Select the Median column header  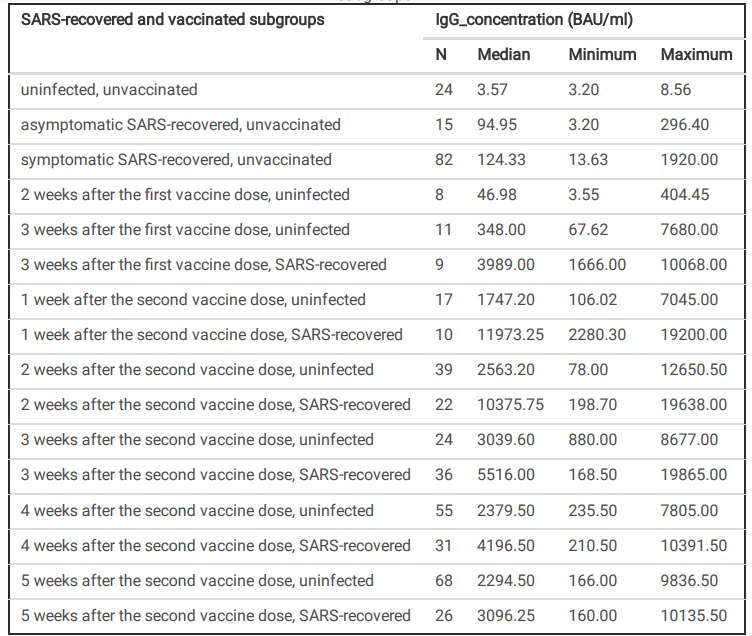coord(504,54)
